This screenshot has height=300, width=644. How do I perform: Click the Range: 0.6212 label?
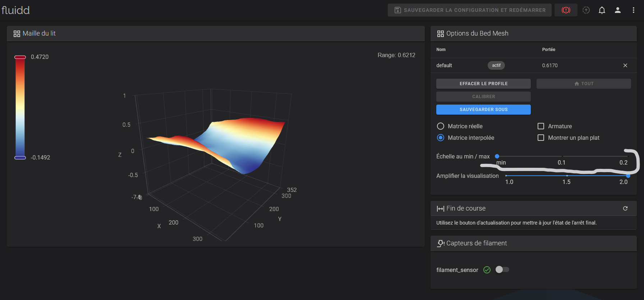point(396,55)
